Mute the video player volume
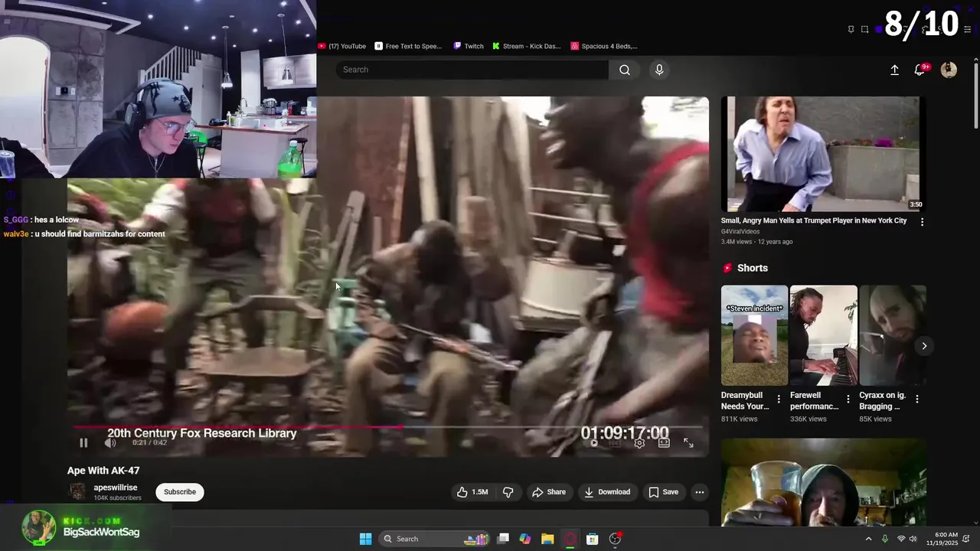The height and width of the screenshot is (551, 980). 110,442
